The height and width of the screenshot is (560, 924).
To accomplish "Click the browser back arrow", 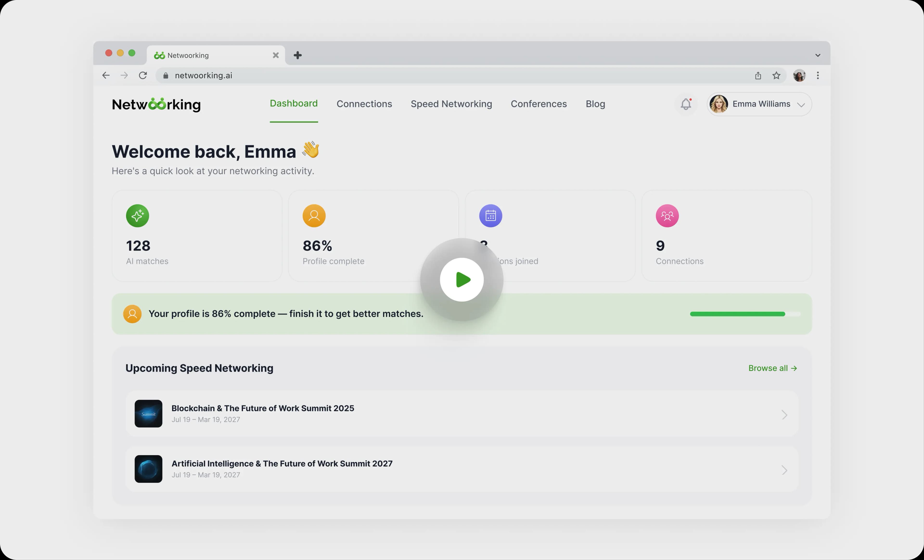I will [106, 75].
